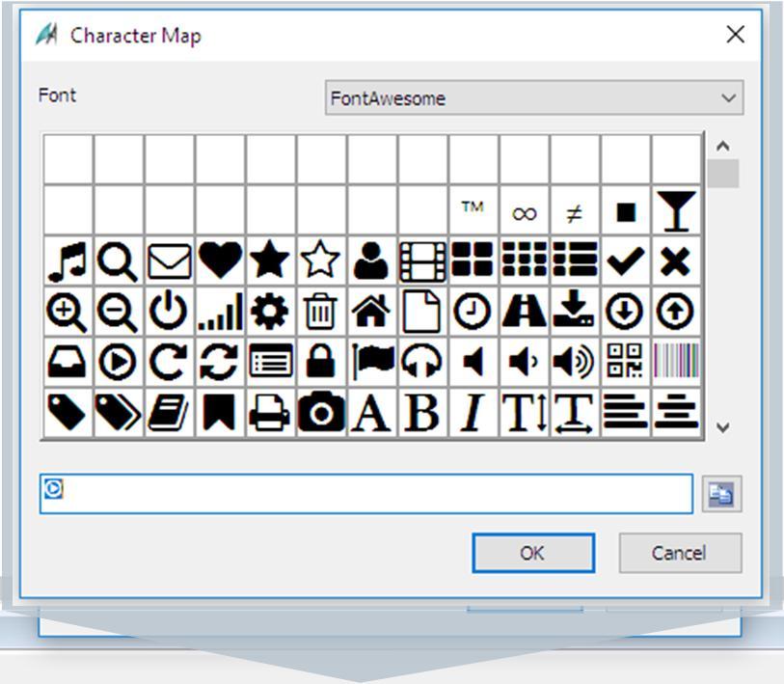Image resolution: width=784 pixels, height=684 pixels.
Task: Select the text height glyph
Action: coord(524,413)
